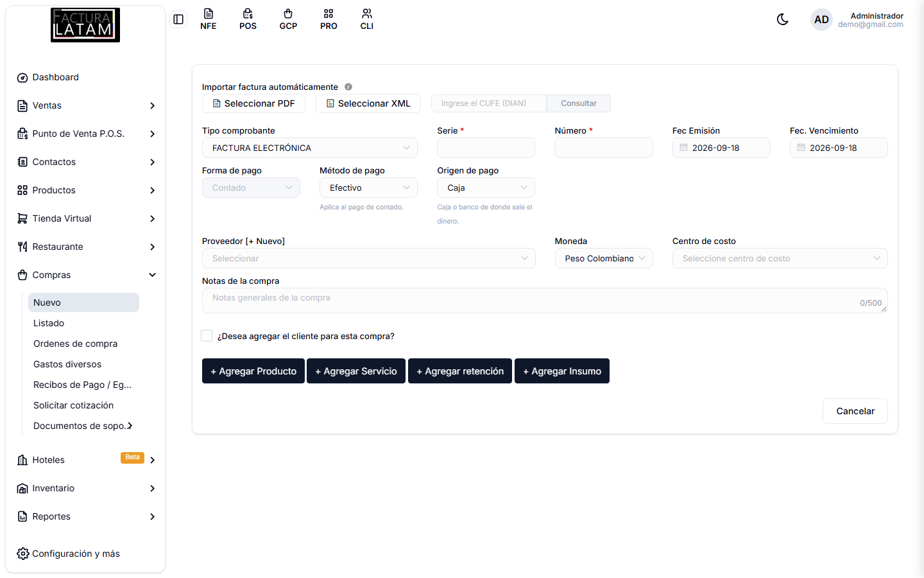The height and width of the screenshot is (578, 924).
Task: Open the CLI shortcut icon
Action: pyautogui.click(x=367, y=19)
